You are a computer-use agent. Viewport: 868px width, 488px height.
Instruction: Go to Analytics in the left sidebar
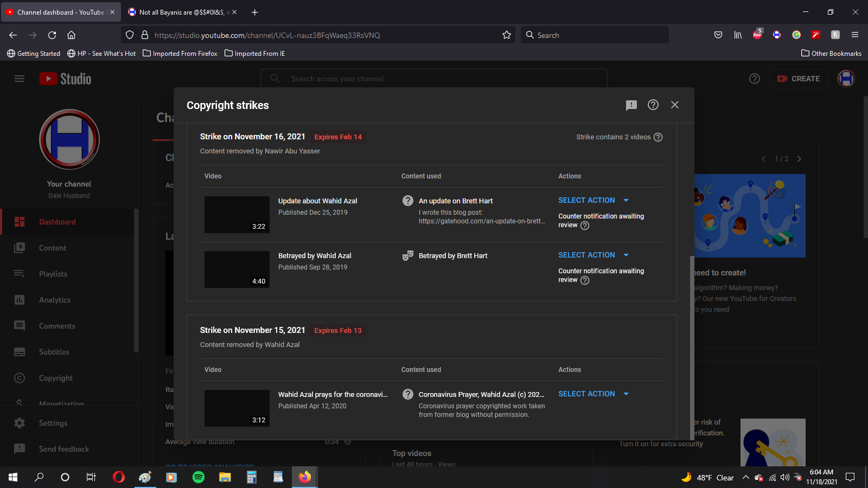point(54,300)
